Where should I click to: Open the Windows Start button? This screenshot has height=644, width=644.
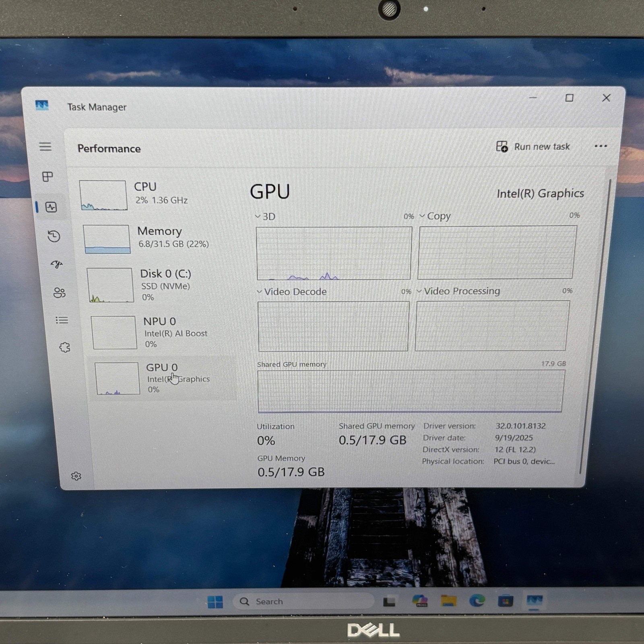click(215, 602)
